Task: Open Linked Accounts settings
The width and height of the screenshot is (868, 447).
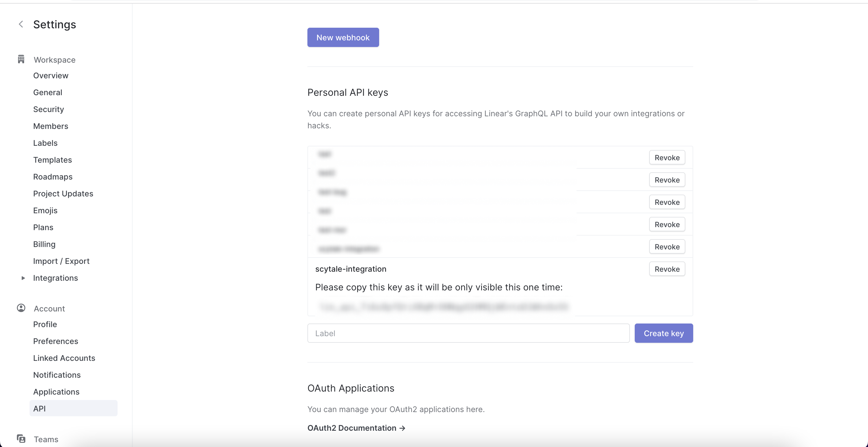Action: (x=64, y=358)
